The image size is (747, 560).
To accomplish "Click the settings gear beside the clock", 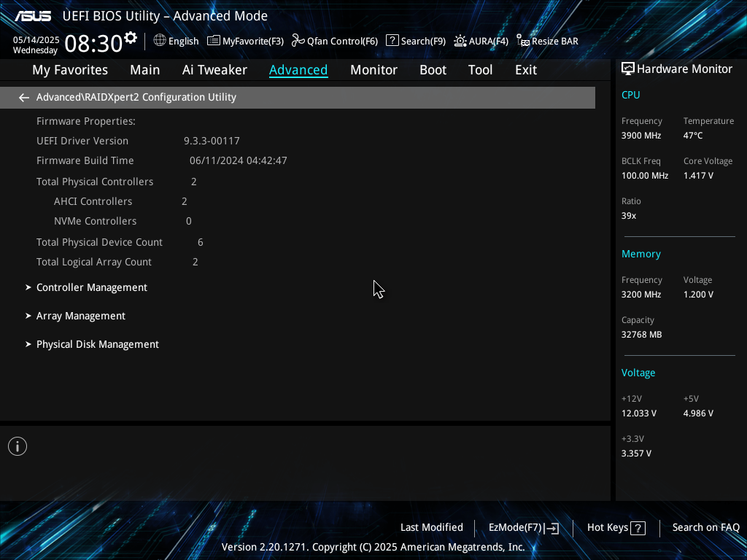I will click(x=131, y=37).
